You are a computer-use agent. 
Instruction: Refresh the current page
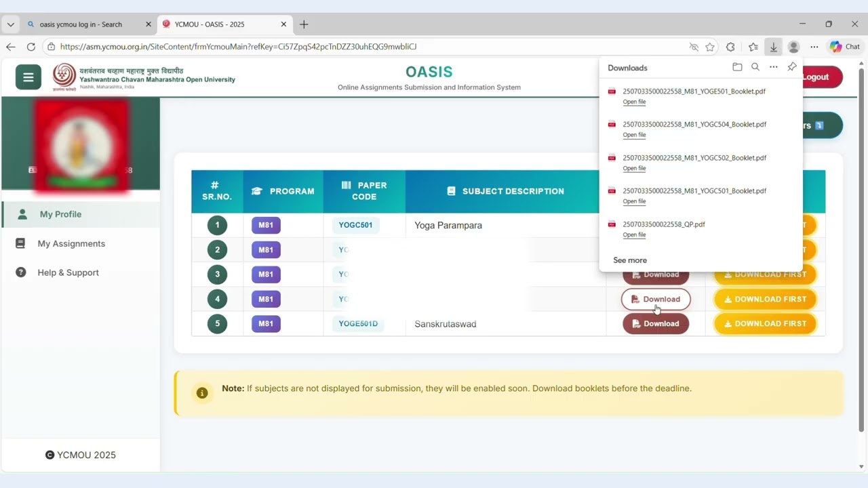point(31,47)
